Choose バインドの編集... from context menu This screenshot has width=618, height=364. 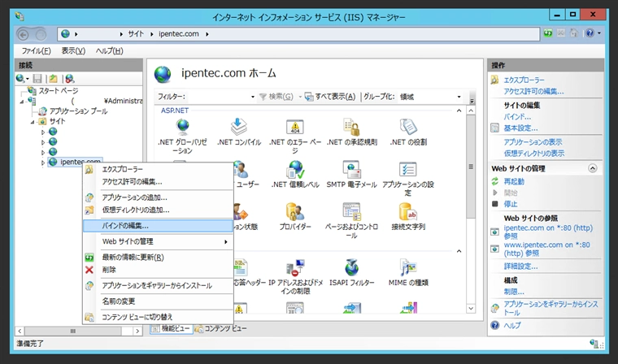coord(158,226)
